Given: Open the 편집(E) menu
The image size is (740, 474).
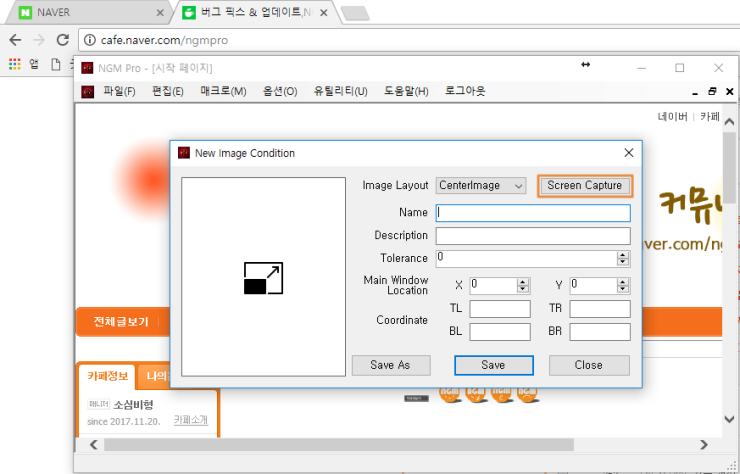Looking at the screenshot, I should point(168,91).
